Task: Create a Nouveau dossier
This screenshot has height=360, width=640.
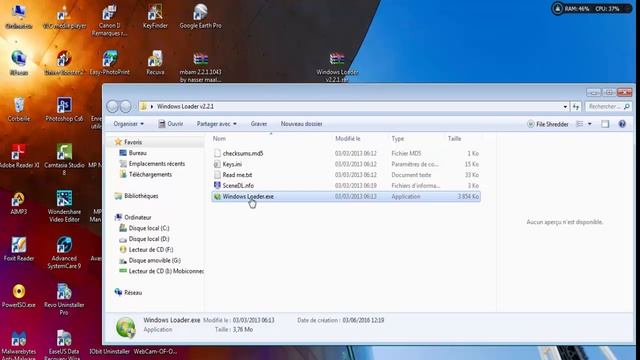Action: [x=301, y=124]
